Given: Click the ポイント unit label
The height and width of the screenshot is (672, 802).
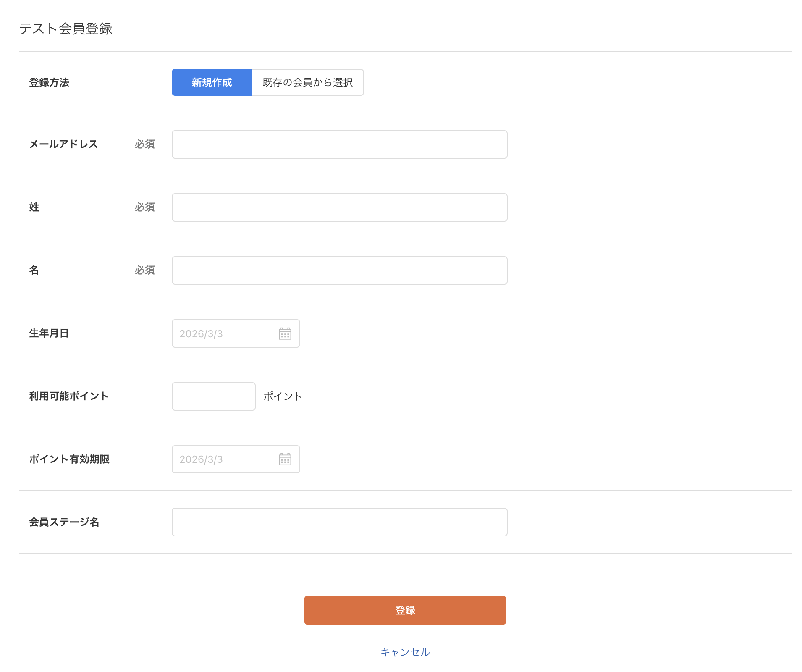Looking at the screenshot, I should click(283, 396).
